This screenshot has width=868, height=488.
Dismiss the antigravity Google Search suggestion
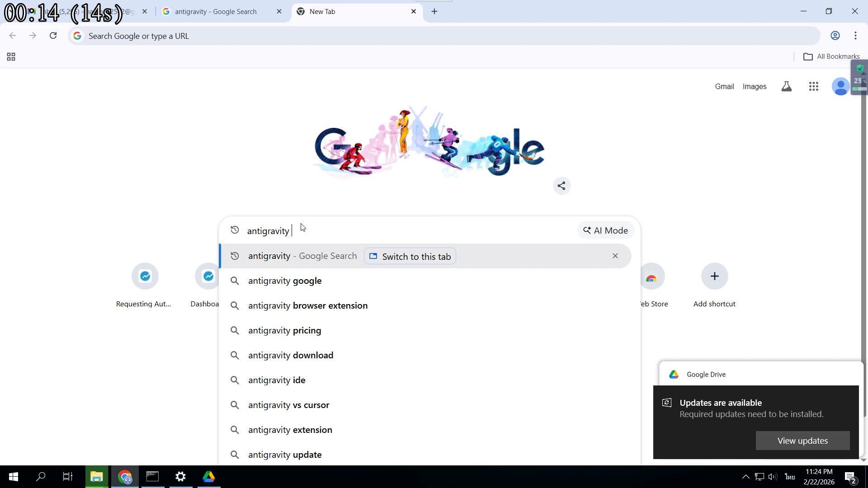(615, 256)
